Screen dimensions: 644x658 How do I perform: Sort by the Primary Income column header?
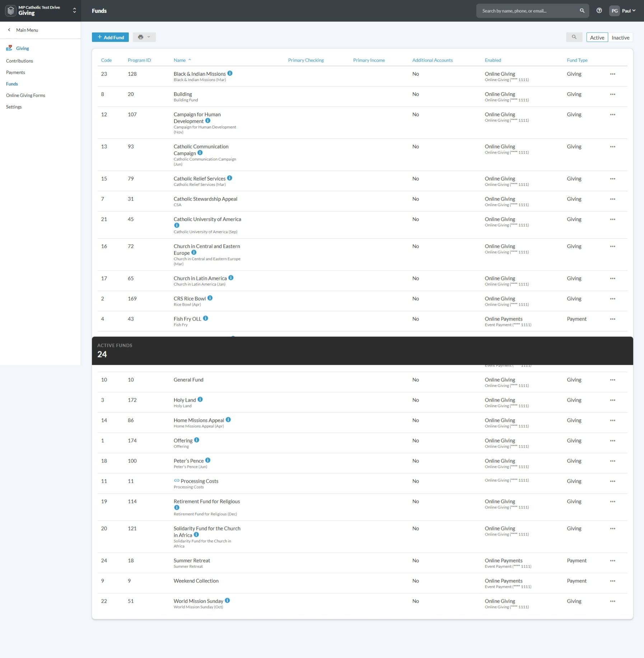click(369, 60)
